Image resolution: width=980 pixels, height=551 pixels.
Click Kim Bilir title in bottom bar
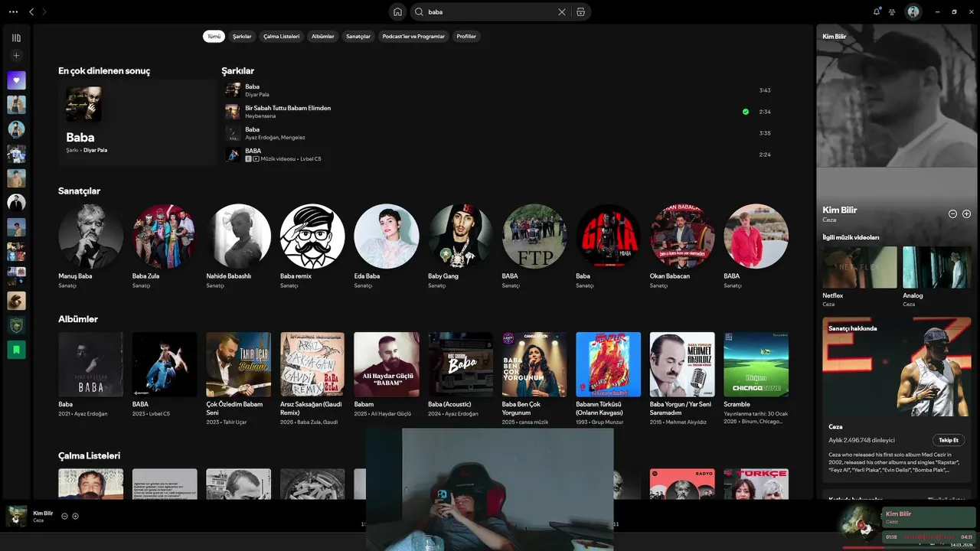pos(43,513)
